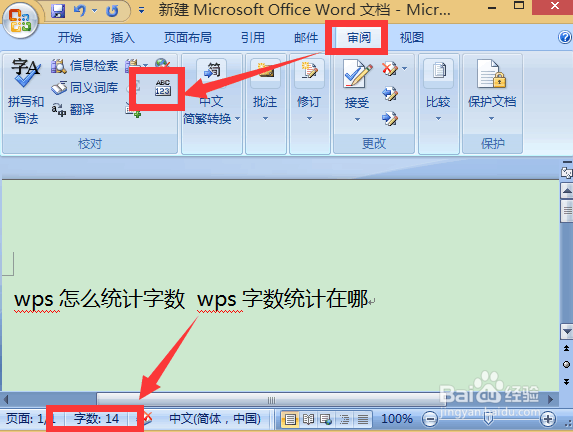Click in text "wps 字数统计在哪"
Viewport: 573px width, 432px height.
pos(282,299)
